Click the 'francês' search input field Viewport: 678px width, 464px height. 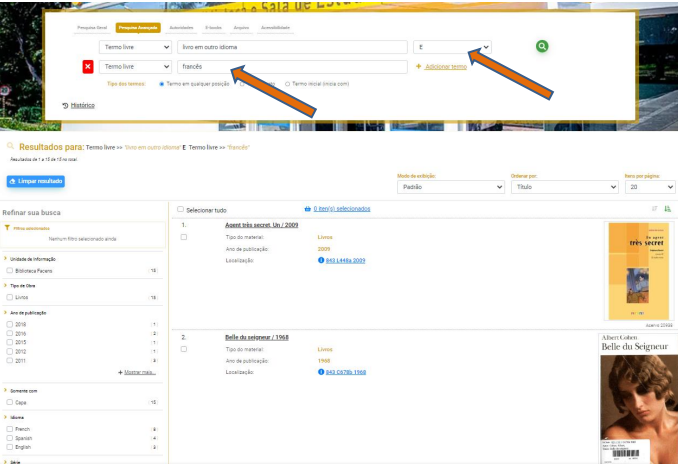click(x=291, y=67)
